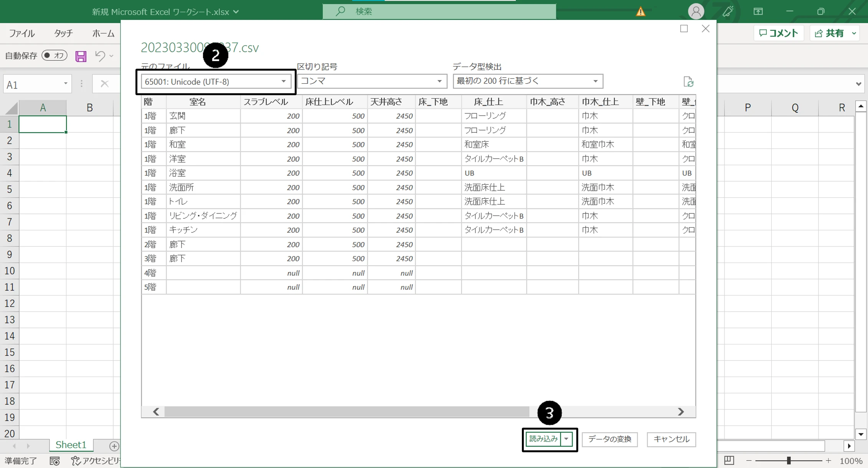Click the ribbon display options icon
Screen dimensions: 868x468
(758, 12)
